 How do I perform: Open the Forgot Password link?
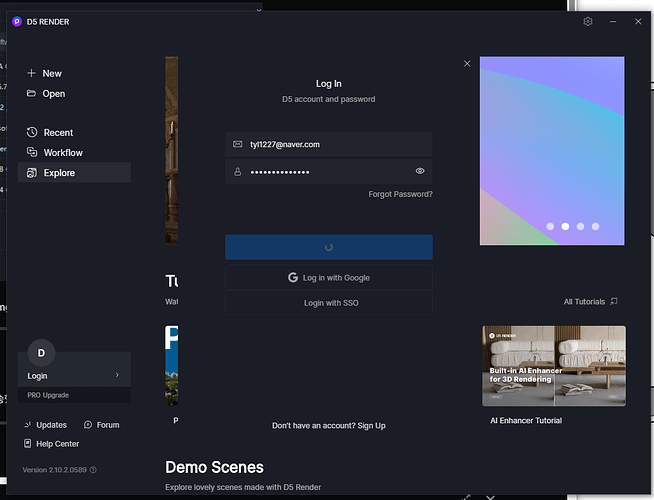pos(400,194)
